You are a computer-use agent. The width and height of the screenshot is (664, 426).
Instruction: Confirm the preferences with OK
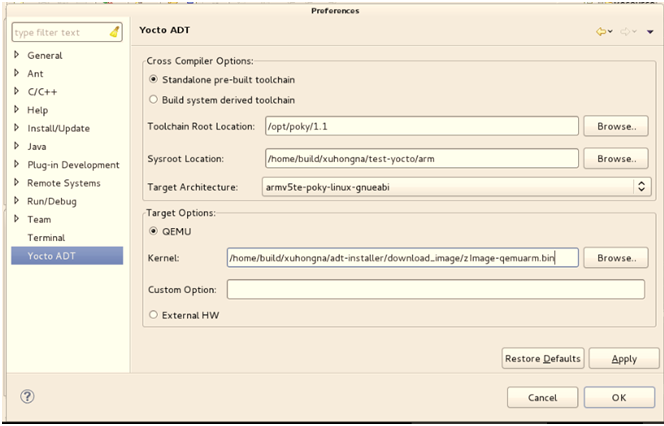click(x=618, y=397)
